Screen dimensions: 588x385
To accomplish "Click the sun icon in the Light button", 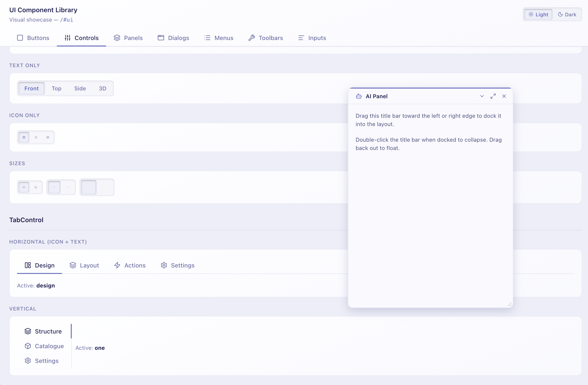I will [x=531, y=14].
